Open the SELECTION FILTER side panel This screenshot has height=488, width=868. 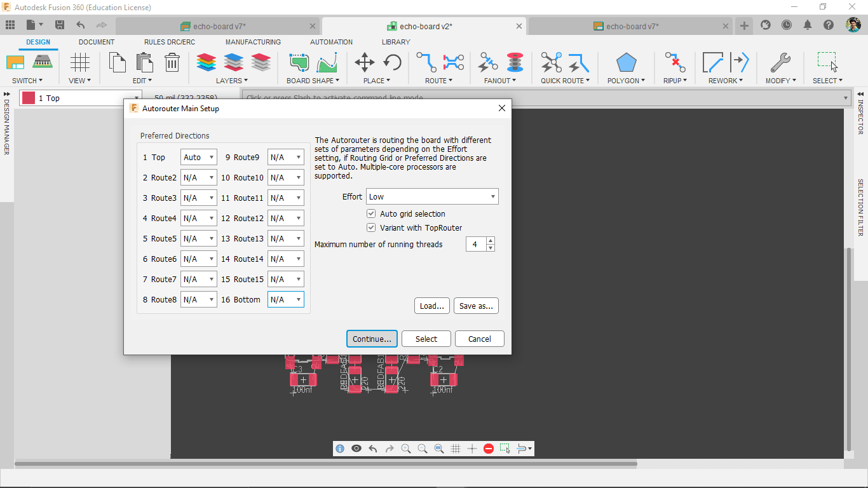861,207
